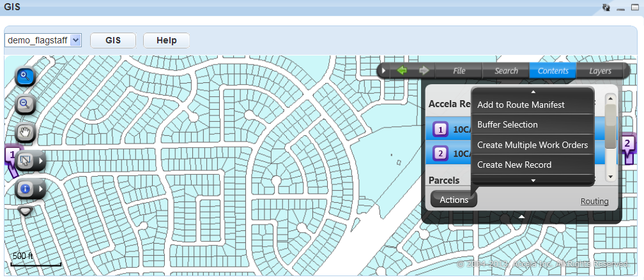Click the green back arrow
644x280 pixels.
[402, 71]
